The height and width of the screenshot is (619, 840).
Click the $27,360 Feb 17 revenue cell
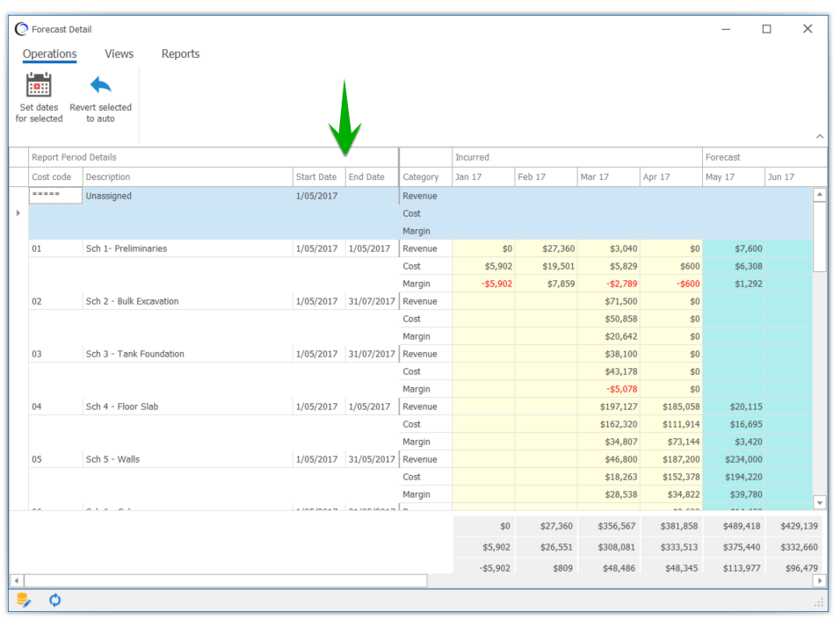click(546, 248)
